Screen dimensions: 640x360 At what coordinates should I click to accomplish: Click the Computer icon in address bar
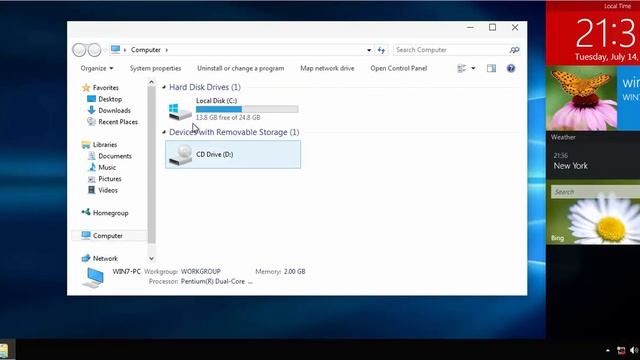(x=116, y=49)
